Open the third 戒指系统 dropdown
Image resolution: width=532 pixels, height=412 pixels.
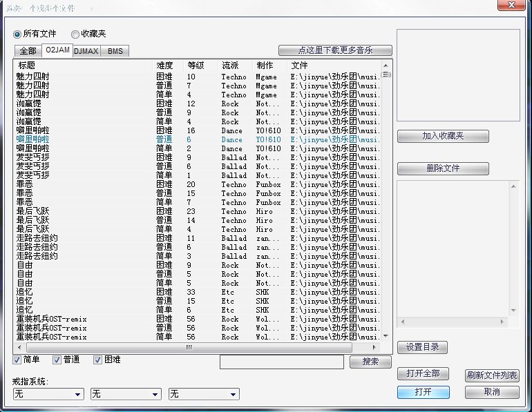pyautogui.click(x=204, y=394)
